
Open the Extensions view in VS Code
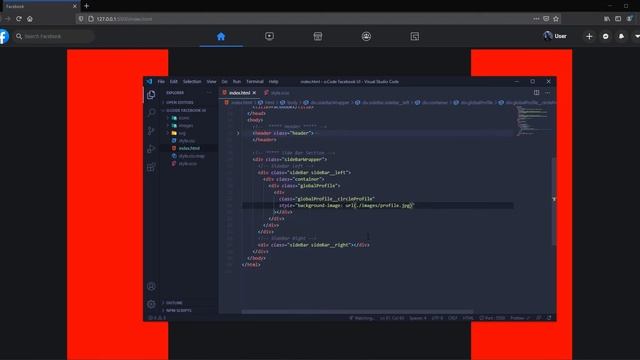[x=151, y=167]
